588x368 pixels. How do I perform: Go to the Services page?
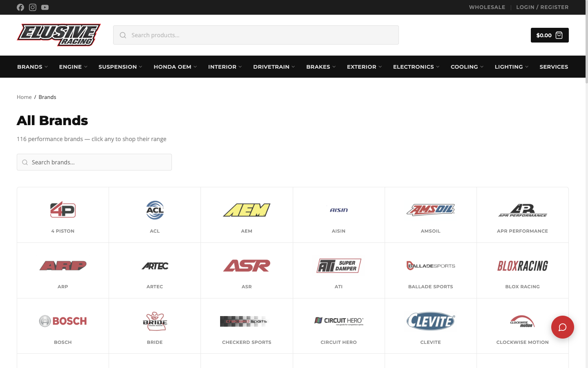point(554,67)
